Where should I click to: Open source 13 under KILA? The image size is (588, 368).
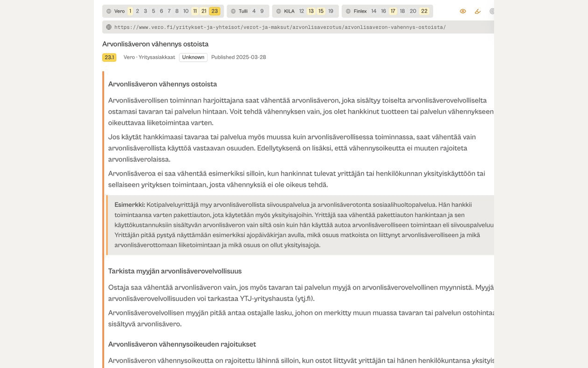click(x=311, y=11)
